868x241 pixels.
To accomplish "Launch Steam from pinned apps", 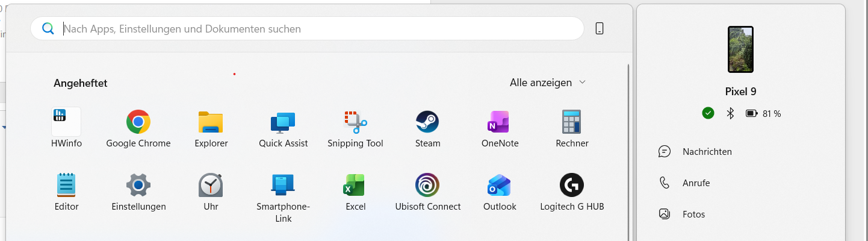I will (x=427, y=128).
